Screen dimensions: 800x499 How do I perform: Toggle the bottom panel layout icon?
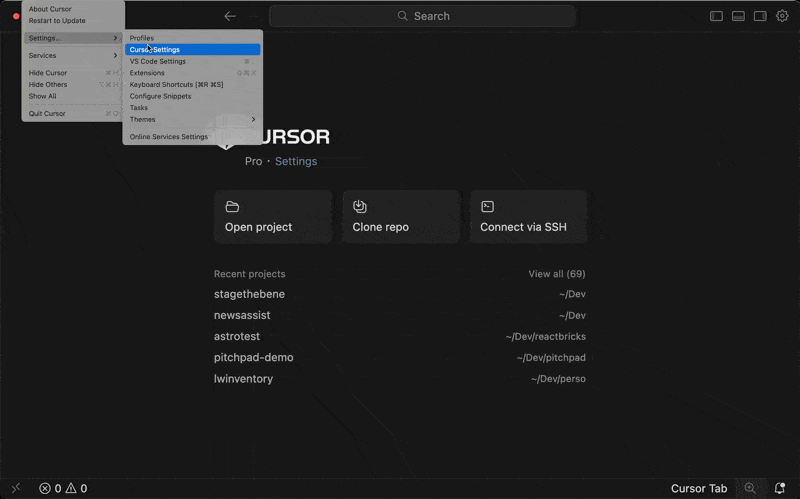pos(738,16)
